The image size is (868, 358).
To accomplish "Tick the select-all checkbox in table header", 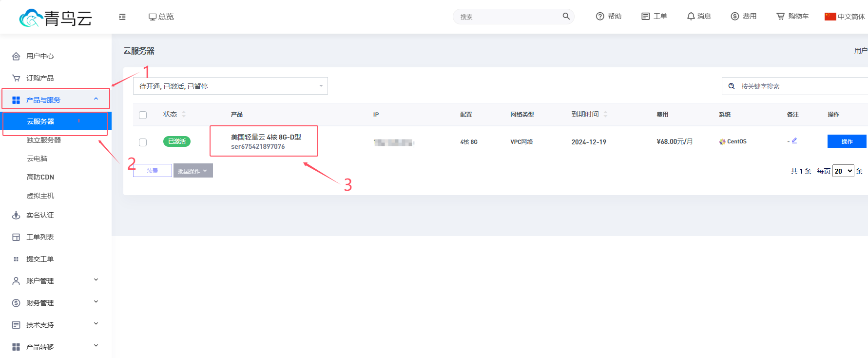I will click(143, 115).
